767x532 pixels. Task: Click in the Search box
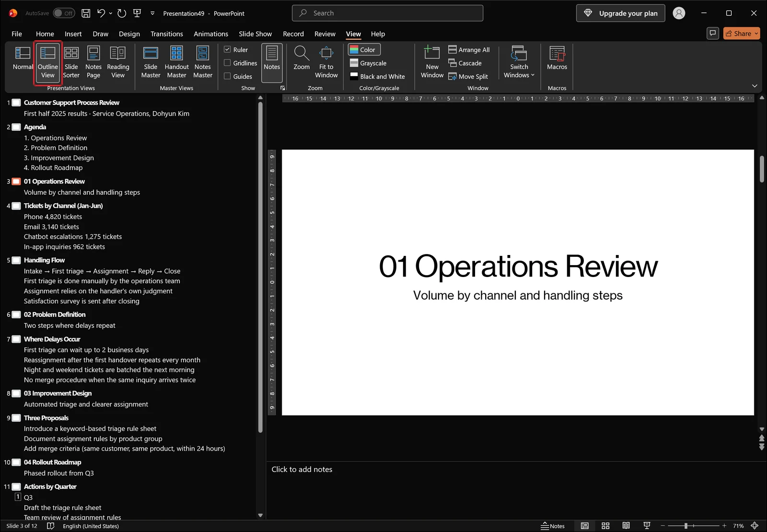(x=387, y=13)
